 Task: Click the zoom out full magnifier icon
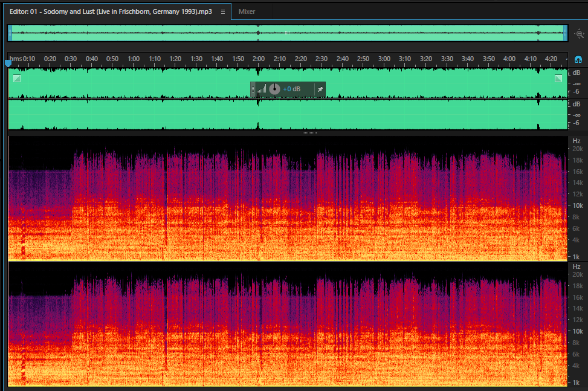click(x=580, y=34)
